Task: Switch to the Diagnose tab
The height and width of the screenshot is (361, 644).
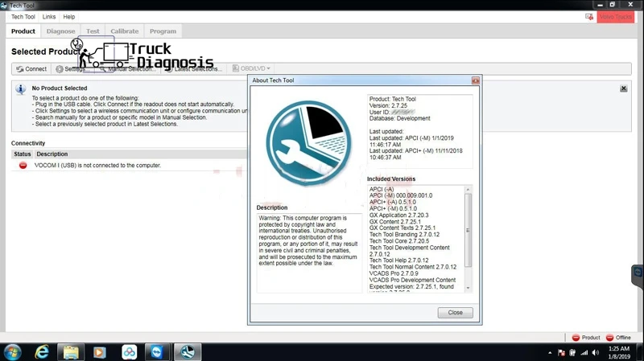Action: [61, 31]
